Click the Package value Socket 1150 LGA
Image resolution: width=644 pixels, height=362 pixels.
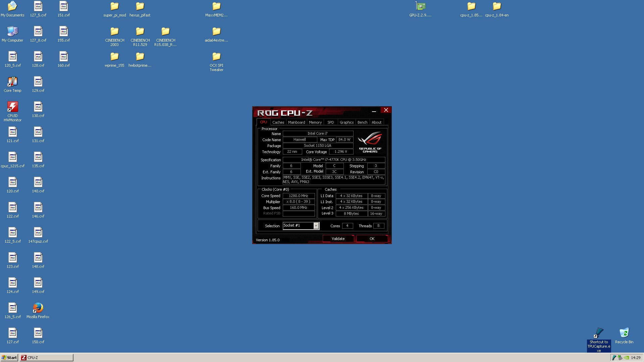[318, 146]
